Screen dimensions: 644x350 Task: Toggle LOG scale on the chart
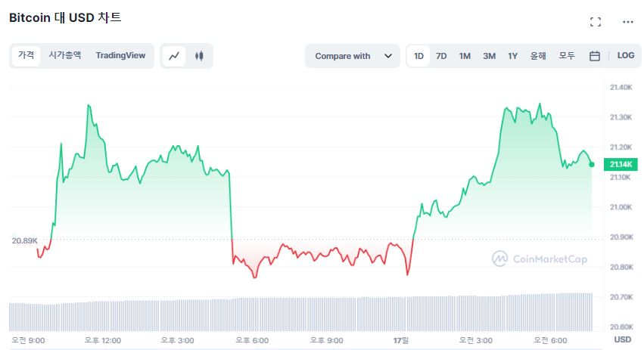click(626, 56)
